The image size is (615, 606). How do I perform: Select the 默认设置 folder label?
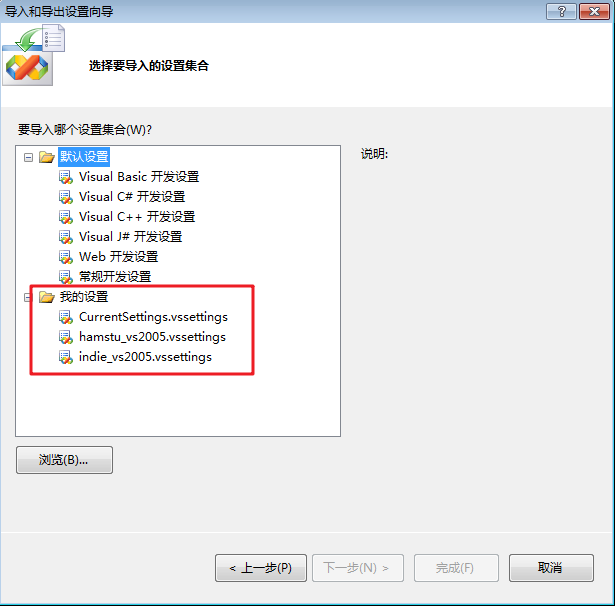coord(84,157)
